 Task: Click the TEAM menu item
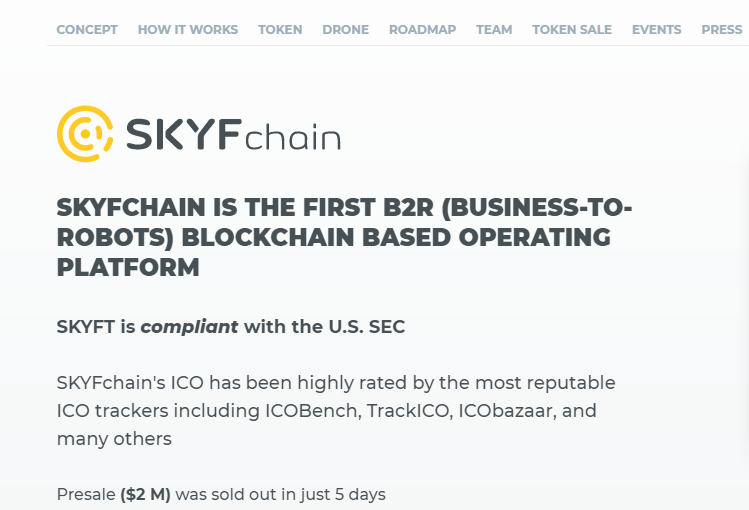click(x=494, y=30)
